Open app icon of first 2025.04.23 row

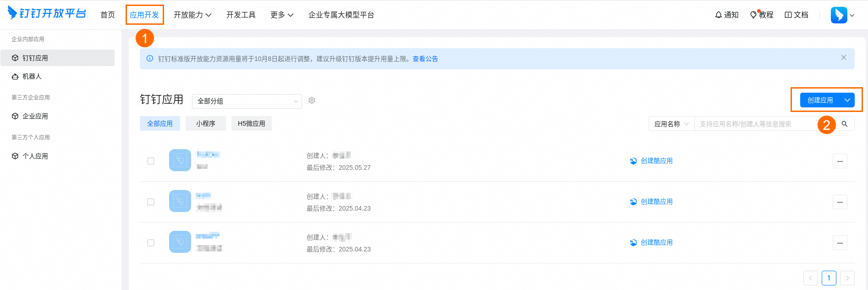pyautogui.click(x=180, y=201)
